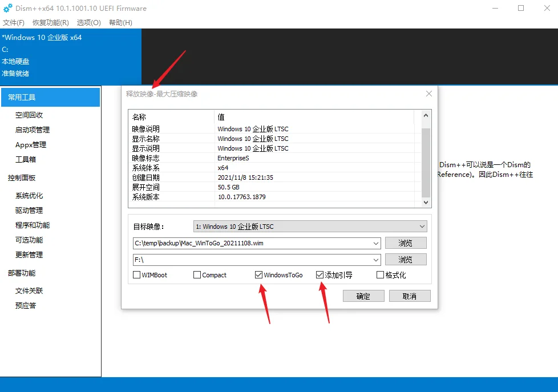Click 浏览 next to the WIM file path

tap(406, 243)
